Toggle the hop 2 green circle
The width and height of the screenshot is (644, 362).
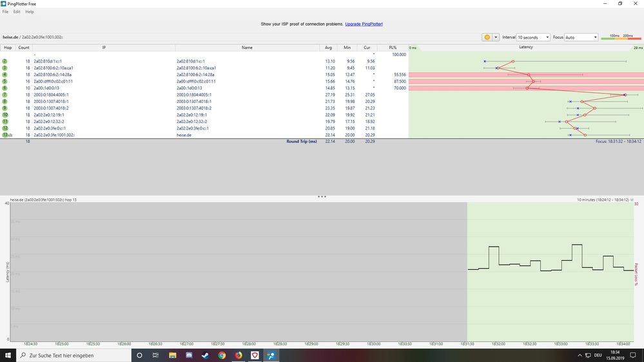5,61
